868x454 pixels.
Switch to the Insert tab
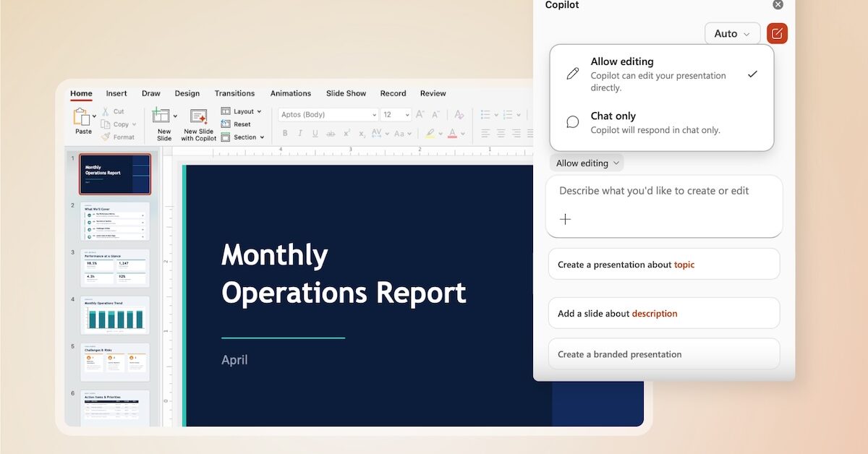[x=116, y=93]
